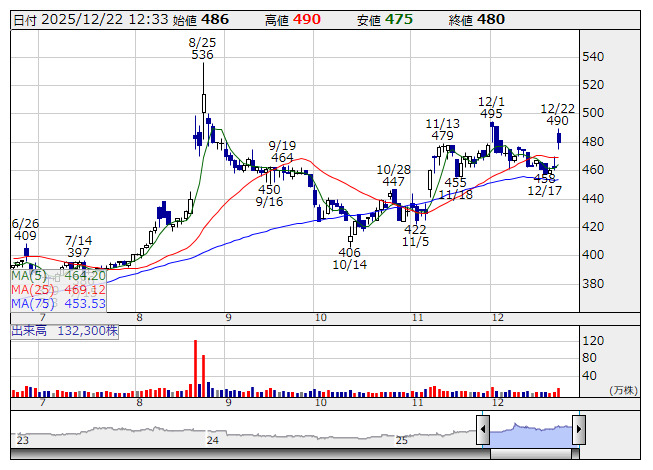The width and height of the screenshot is (653, 470).
Task: Click the 9/19 464 label
Action: [282, 152]
